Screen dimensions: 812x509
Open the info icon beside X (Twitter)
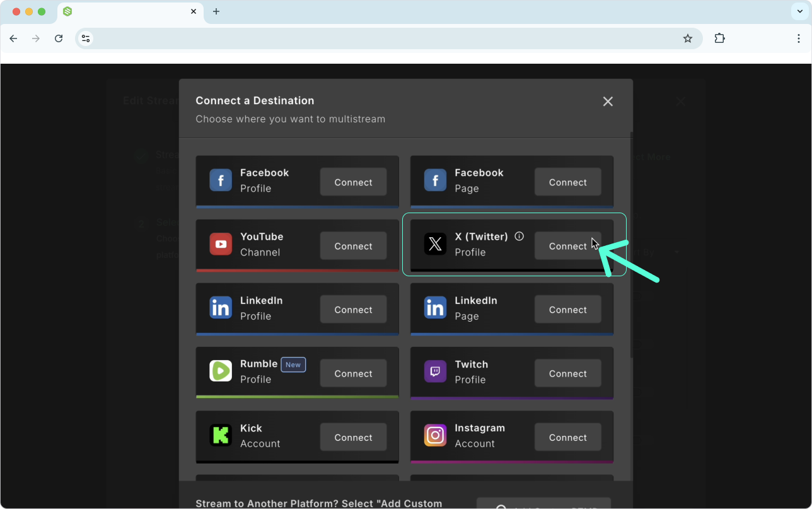coord(519,237)
